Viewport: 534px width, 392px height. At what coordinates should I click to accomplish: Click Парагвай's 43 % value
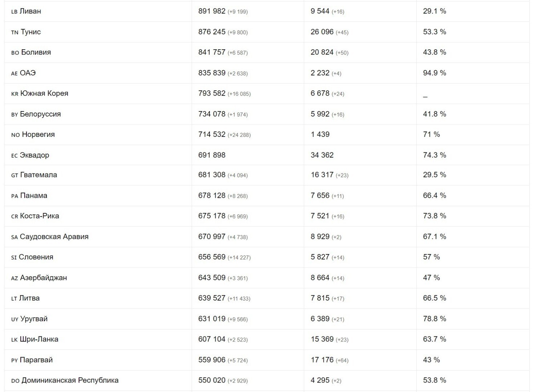click(x=431, y=360)
